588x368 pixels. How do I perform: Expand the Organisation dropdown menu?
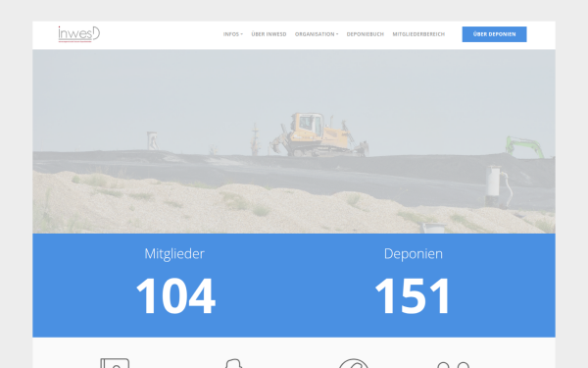tap(317, 34)
